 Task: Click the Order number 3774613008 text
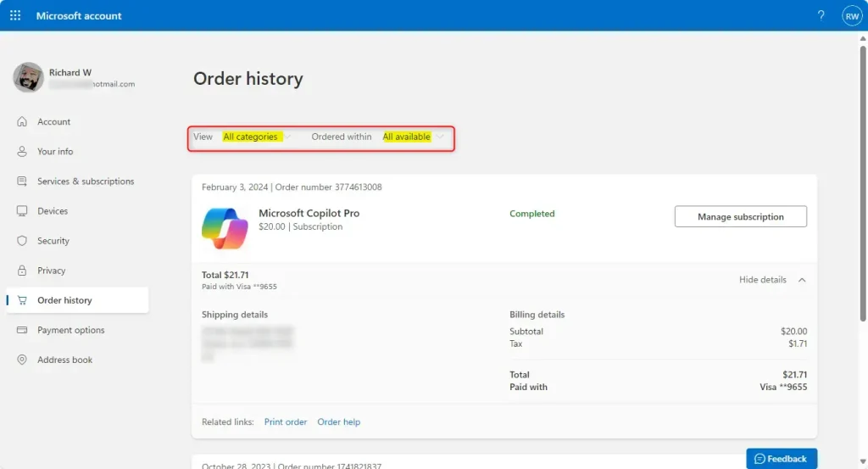[x=328, y=187]
